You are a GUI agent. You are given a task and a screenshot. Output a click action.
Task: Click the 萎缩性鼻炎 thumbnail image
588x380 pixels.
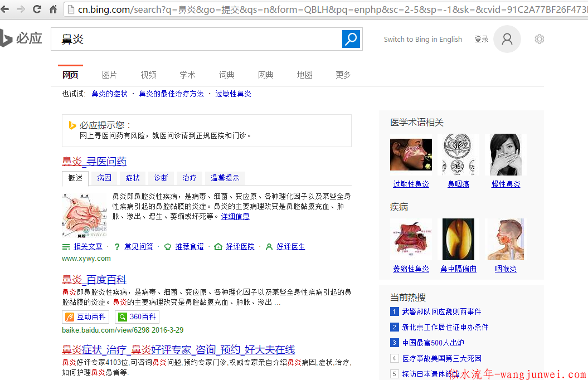411,239
